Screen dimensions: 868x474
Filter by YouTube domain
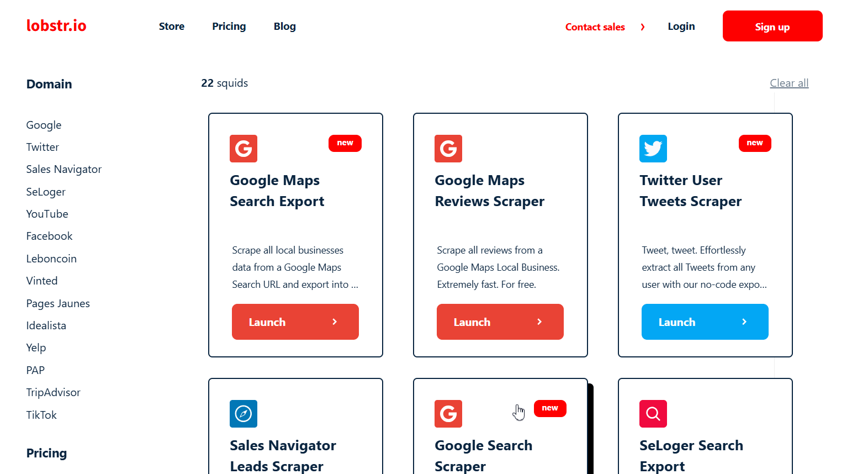(47, 214)
